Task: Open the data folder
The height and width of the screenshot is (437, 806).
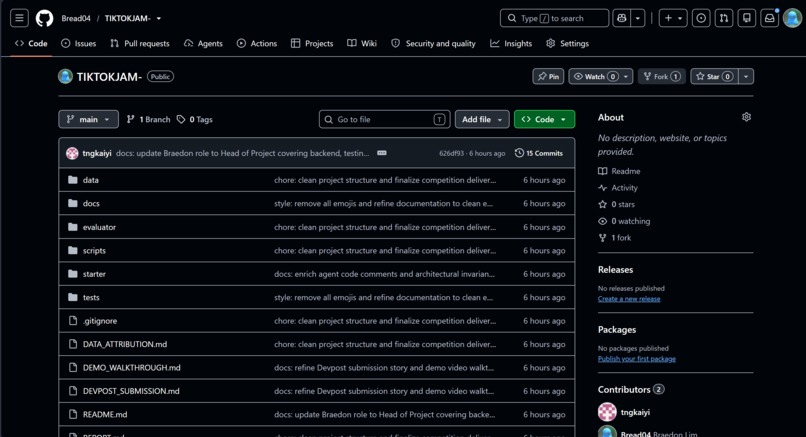Action: click(90, 180)
